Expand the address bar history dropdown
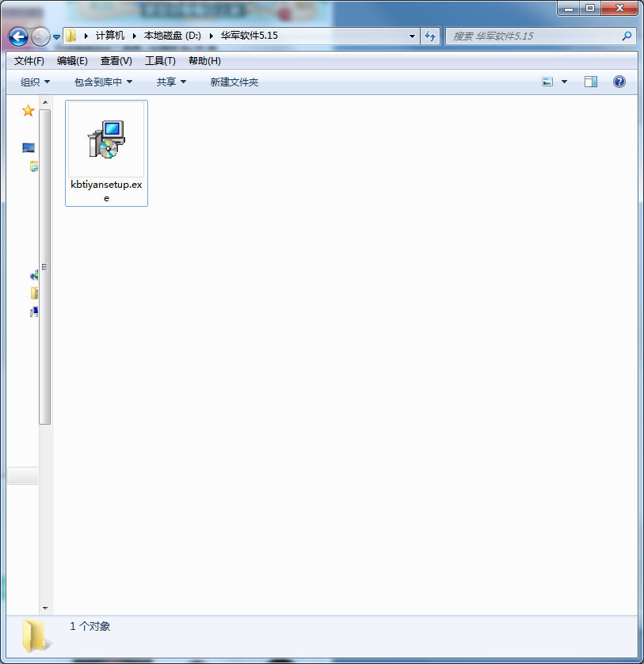 (412, 36)
